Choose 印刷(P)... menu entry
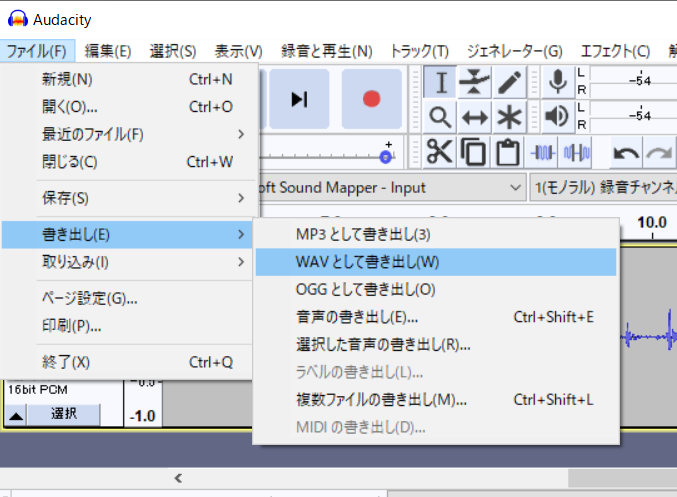The width and height of the screenshot is (677, 497). point(127,326)
